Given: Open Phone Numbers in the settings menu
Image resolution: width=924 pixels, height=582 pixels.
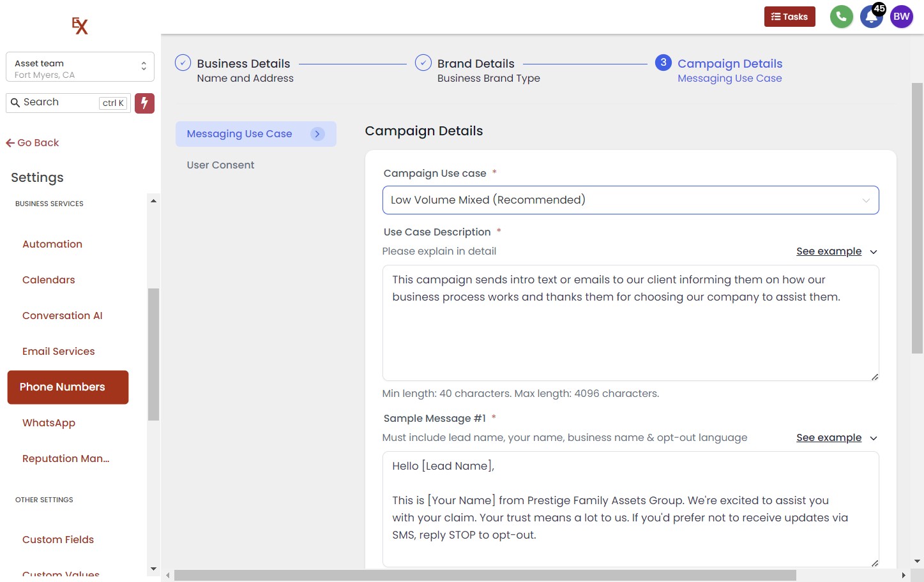Looking at the screenshot, I should [x=68, y=387].
